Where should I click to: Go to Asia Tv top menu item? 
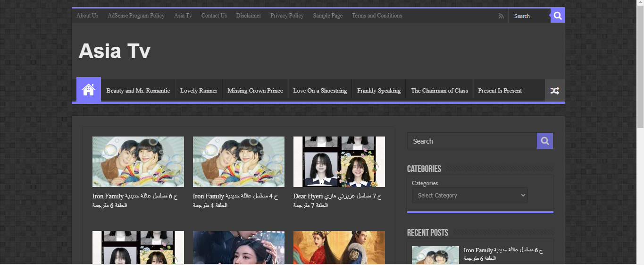(183, 16)
